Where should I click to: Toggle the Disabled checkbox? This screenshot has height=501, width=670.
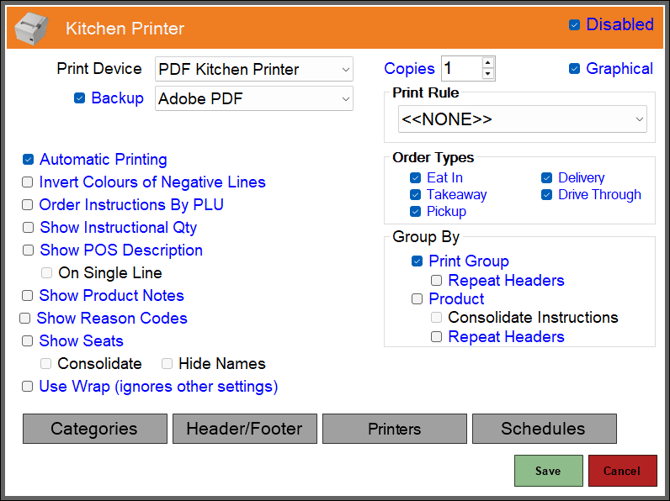coord(574,25)
